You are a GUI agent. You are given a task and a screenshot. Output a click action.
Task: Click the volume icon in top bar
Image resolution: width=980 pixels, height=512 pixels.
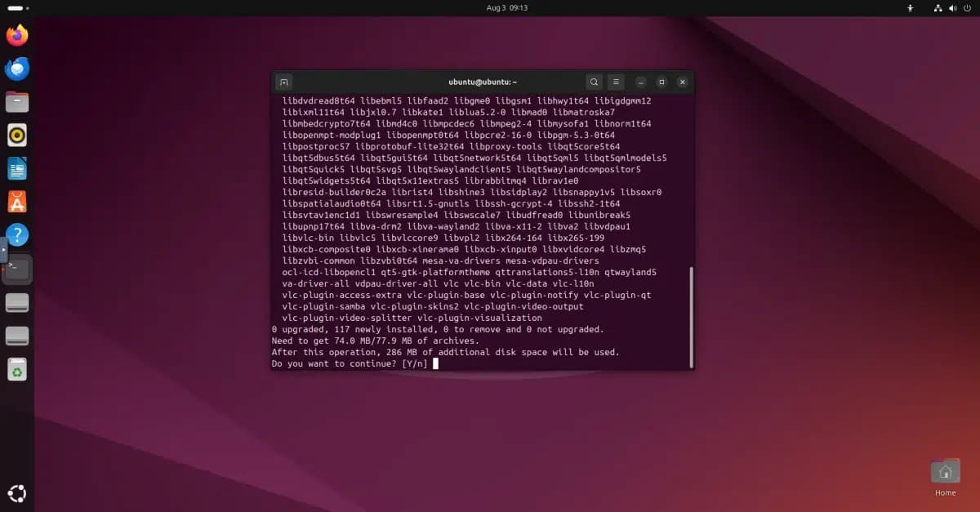click(x=952, y=8)
